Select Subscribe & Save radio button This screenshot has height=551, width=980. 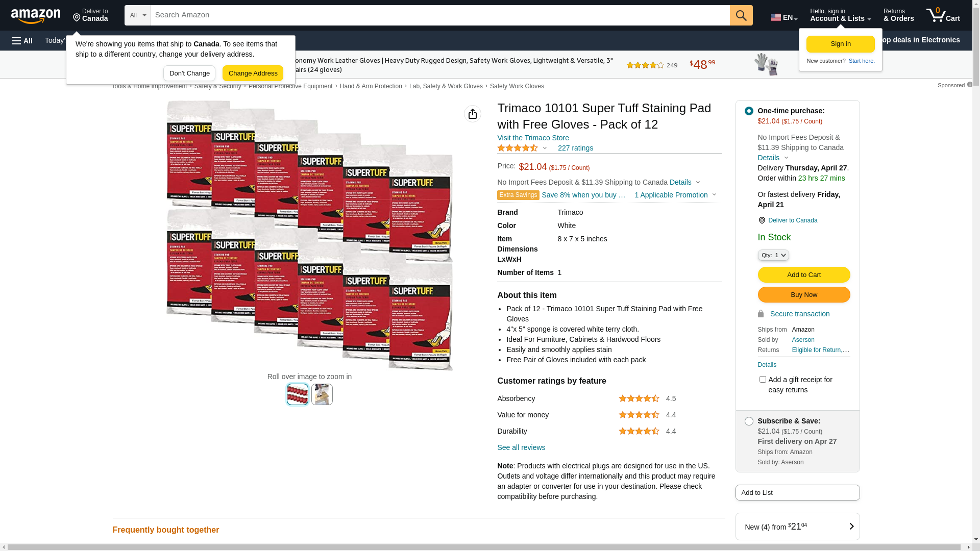point(749,421)
